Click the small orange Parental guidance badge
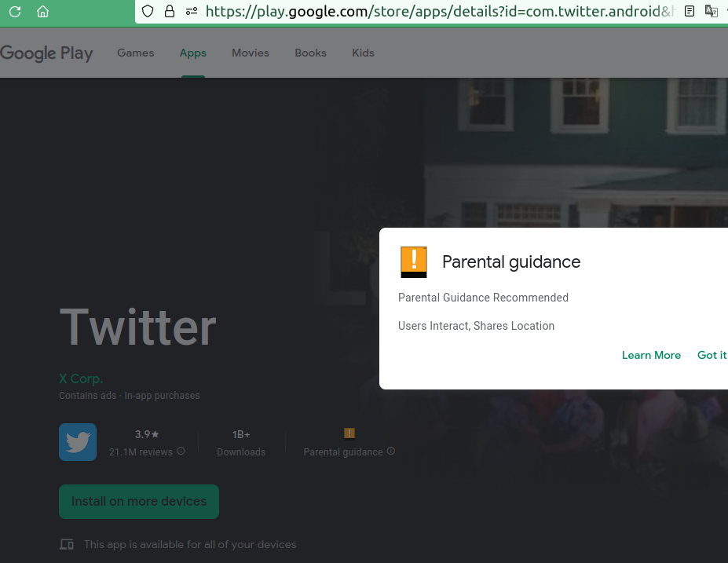 click(349, 433)
